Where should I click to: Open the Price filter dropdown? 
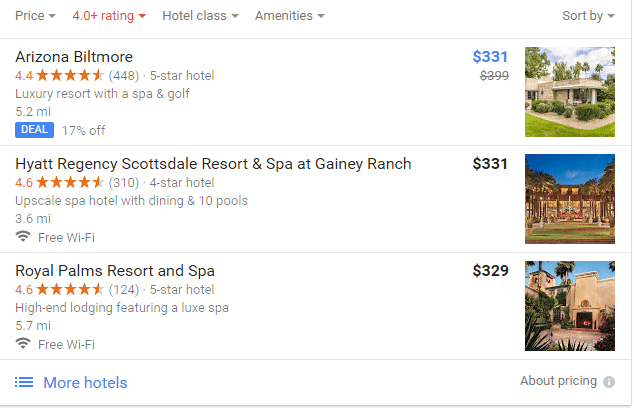36,16
